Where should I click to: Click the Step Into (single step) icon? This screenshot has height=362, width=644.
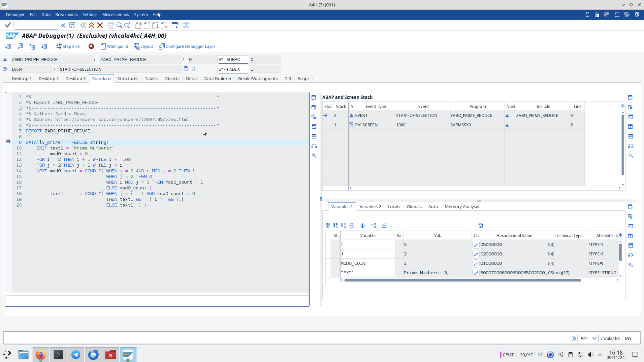coord(8,46)
